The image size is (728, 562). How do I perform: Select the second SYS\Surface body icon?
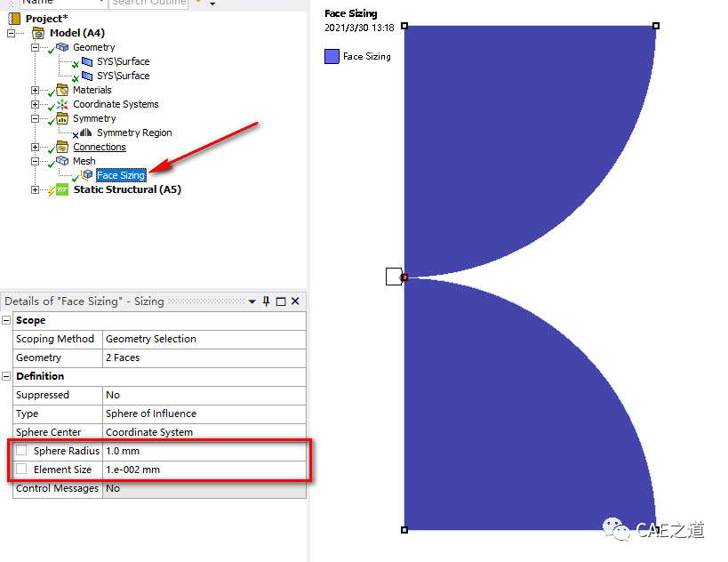click(87, 76)
